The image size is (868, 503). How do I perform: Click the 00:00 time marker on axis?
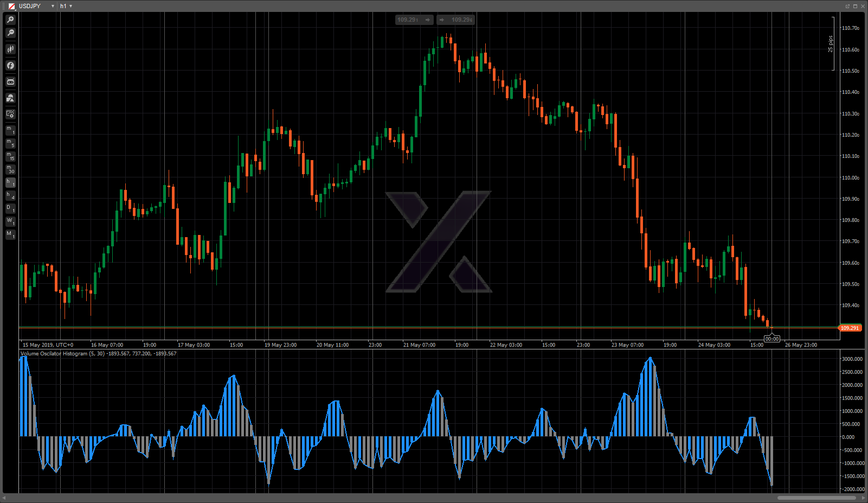click(772, 339)
